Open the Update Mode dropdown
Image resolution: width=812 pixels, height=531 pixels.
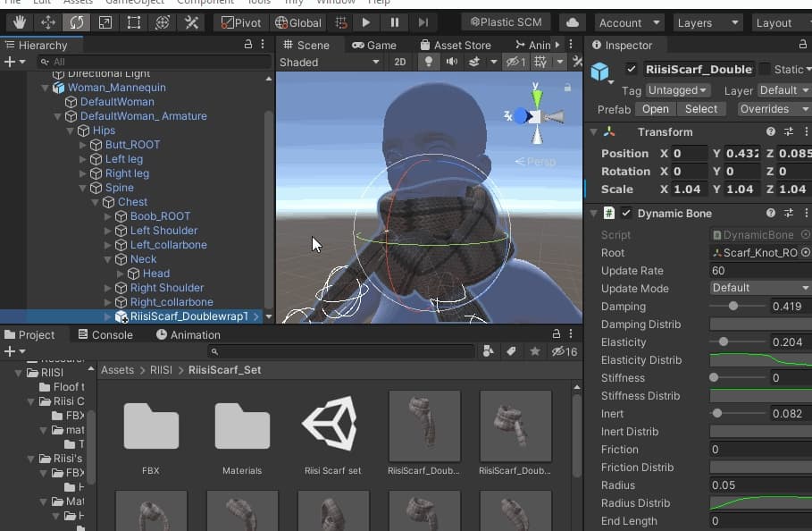point(759,288)
